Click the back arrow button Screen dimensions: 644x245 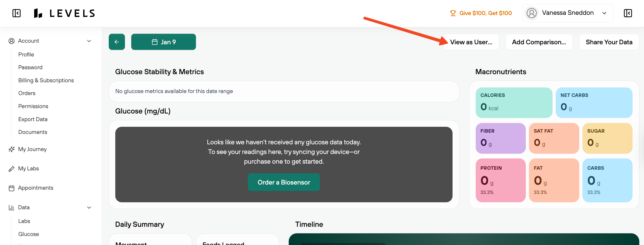117,42
